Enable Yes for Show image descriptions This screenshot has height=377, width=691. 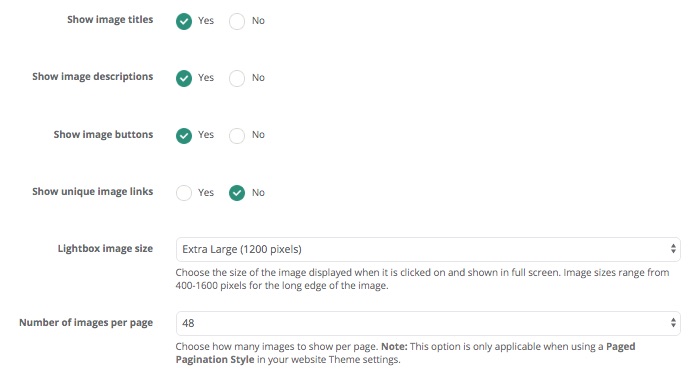(x=184, y=78)
